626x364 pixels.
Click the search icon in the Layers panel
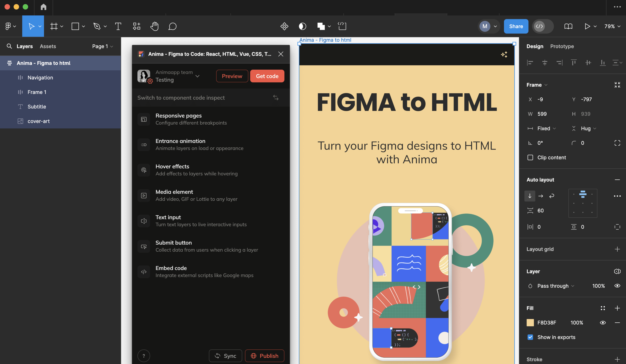click(x=9, y=46)
